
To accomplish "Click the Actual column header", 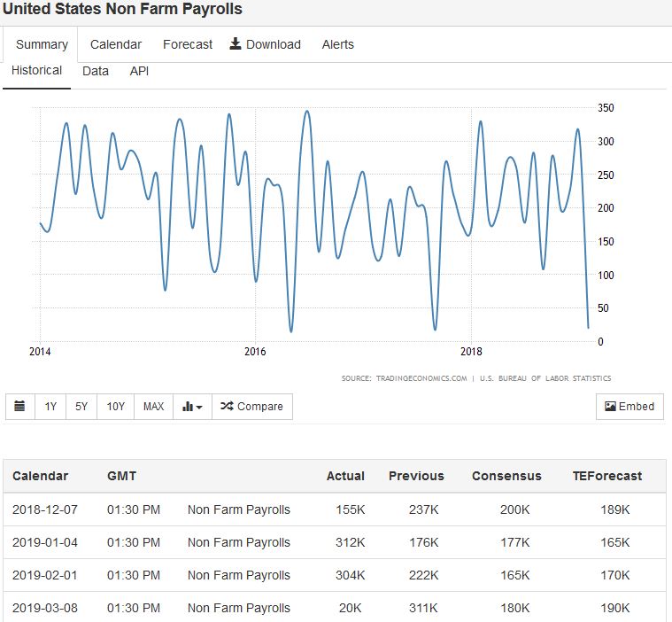I will (x=345, y=476).
